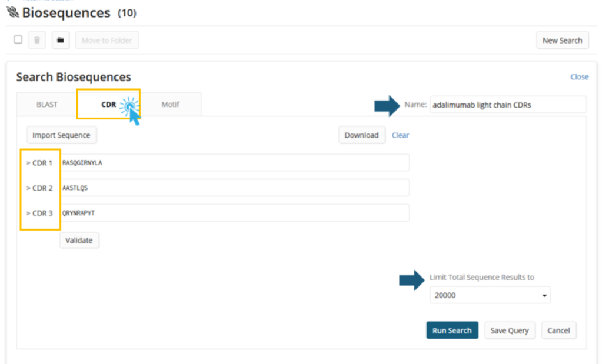The image size is (609, 364).
Task: Click the Validate button
Action: click(x=79, y=240)
